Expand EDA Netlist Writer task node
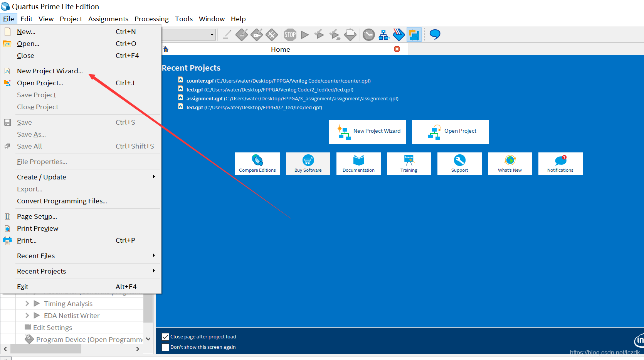644x360 pixels. coord(27,316)
